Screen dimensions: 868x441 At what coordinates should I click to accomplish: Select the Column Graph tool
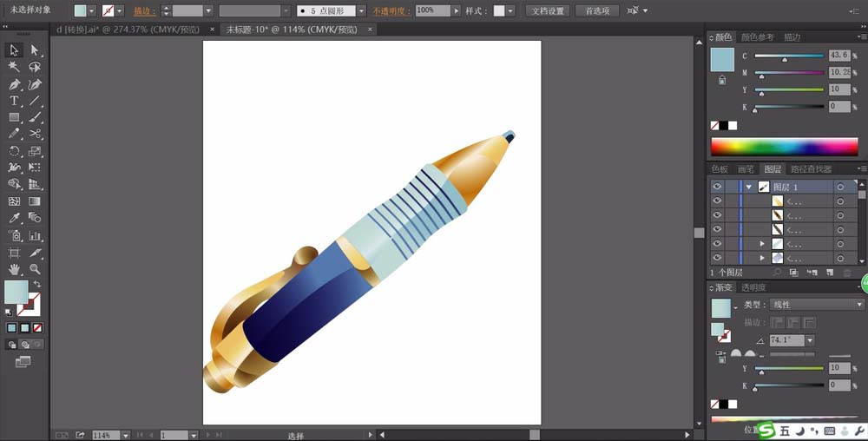[35, 236]
